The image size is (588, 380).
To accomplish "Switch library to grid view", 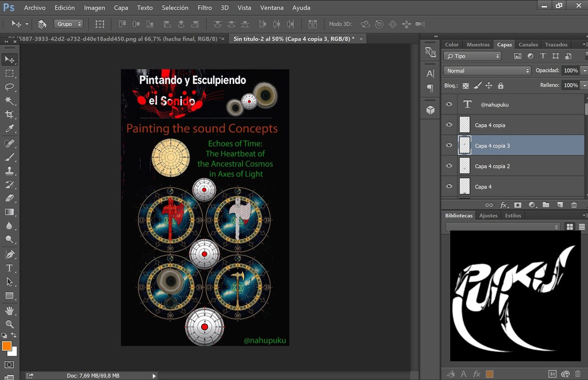I will tap(570, 227).
